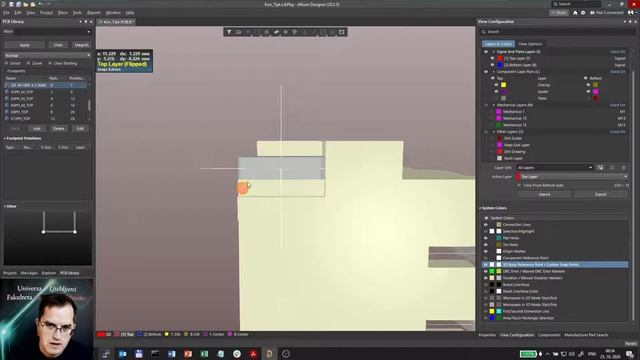This screenshot has height=360, width=640.
Task: Open the Adobe Acrobat taskbar icon
Action: (253, 353)
